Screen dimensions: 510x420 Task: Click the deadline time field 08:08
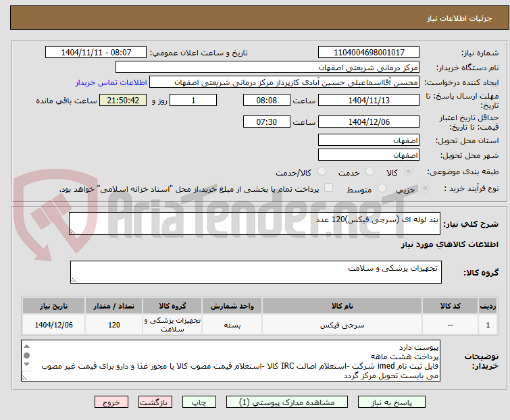[266, 100]
